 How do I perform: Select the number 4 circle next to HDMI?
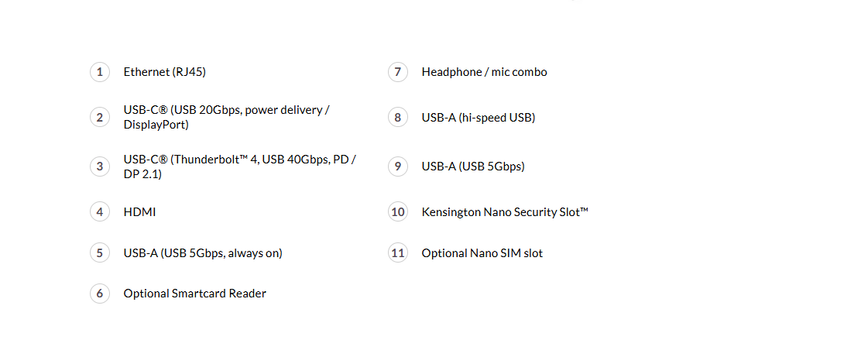point(100,211)
